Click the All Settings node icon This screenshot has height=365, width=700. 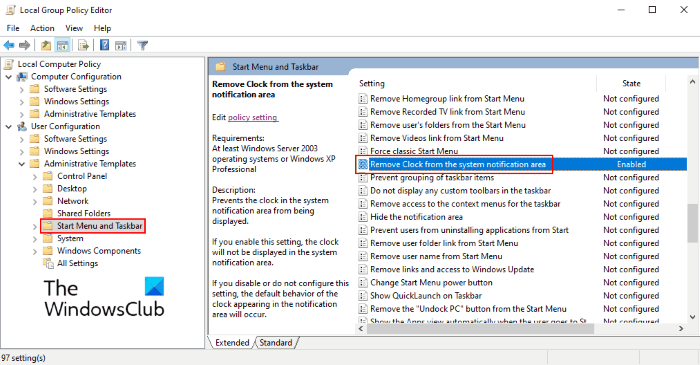48,263
